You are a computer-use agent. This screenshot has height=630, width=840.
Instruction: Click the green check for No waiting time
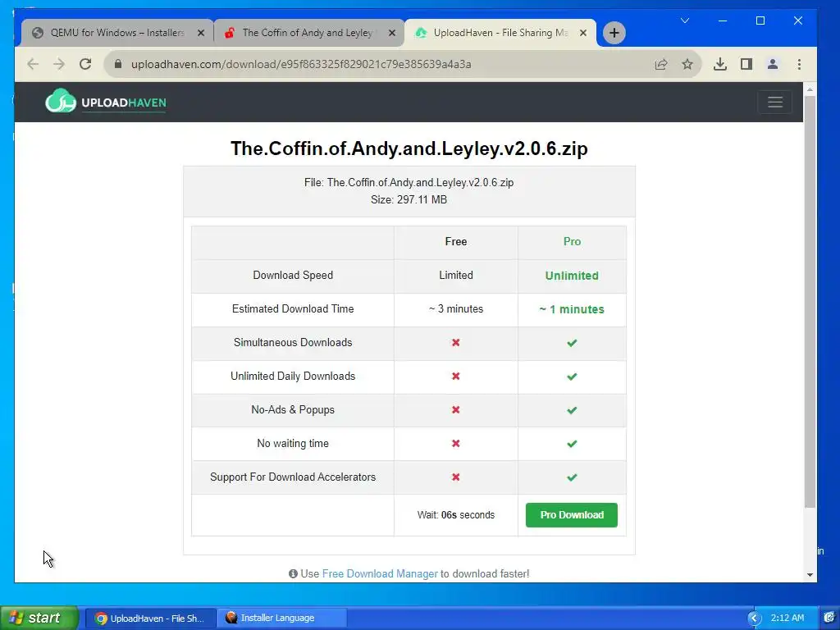(572, 444)
